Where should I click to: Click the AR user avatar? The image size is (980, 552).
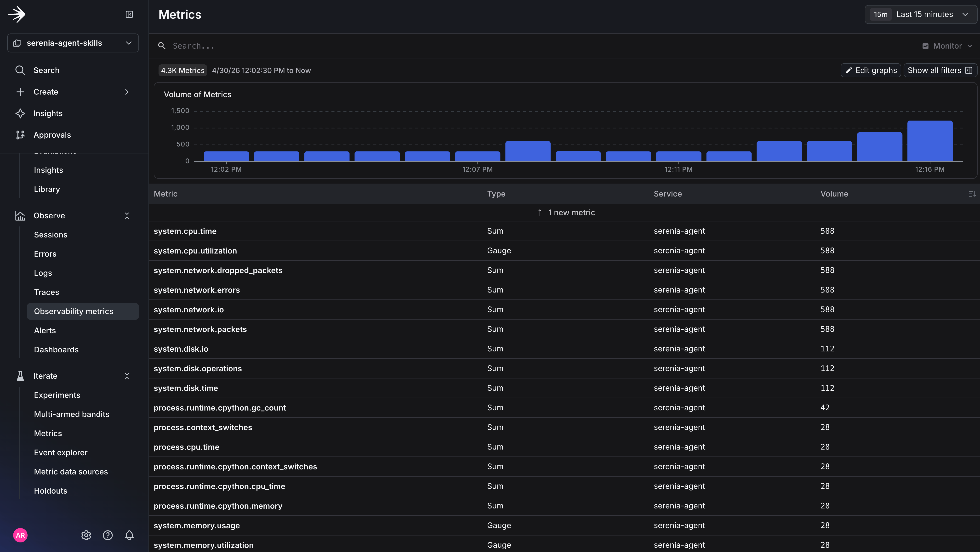coord(20,535)
